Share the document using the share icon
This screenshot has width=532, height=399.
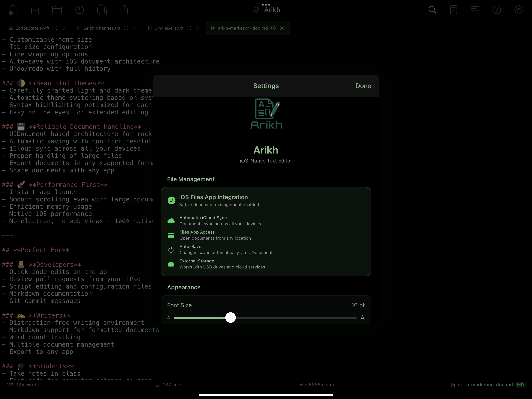(x=124, y=10)
